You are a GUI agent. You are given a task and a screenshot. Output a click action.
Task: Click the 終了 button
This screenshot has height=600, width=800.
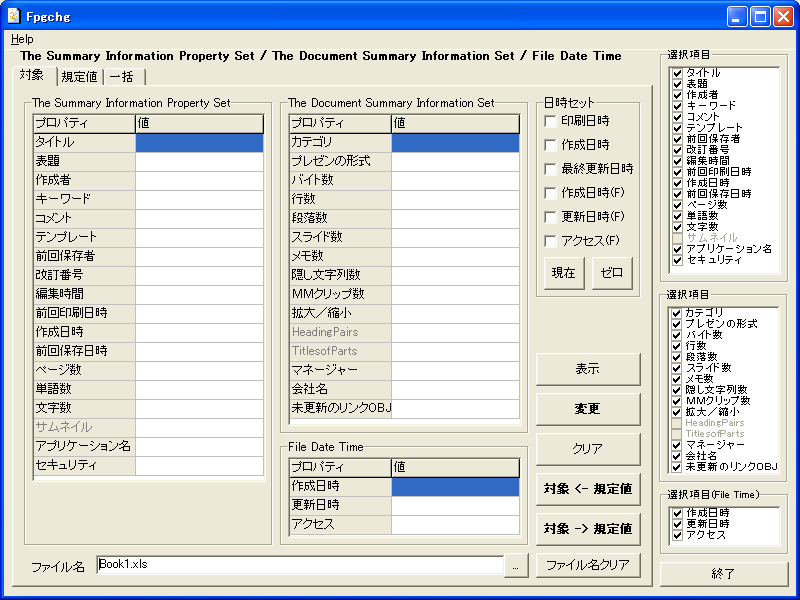(723, 574)
